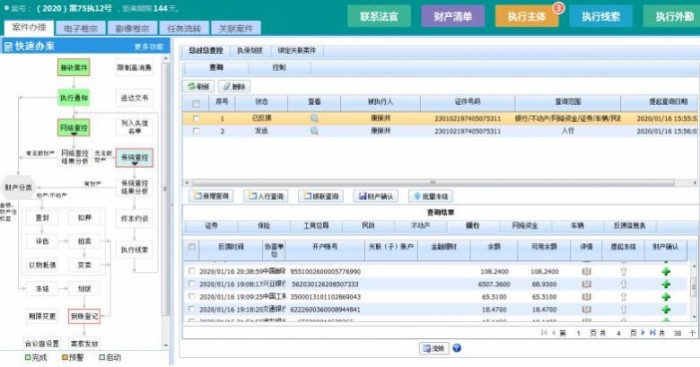Viewport: 700px width, 367px height.
Task: Click 人行查询 button
Action: click(266, 196)
